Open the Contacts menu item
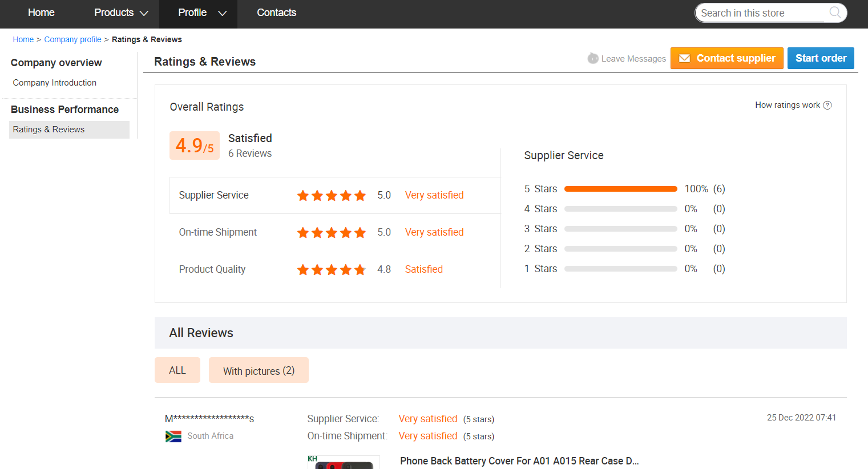Screen dimensions: 868x469 tap(276, 13)
